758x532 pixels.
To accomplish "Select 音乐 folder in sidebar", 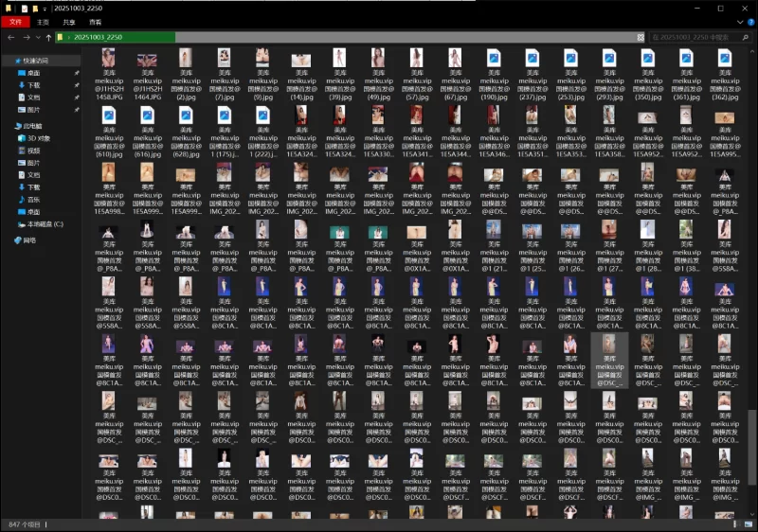I will pos(33,200).
